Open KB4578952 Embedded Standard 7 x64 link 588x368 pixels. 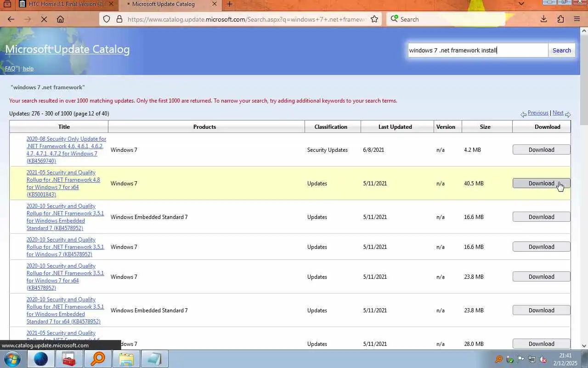pos(65,310)
